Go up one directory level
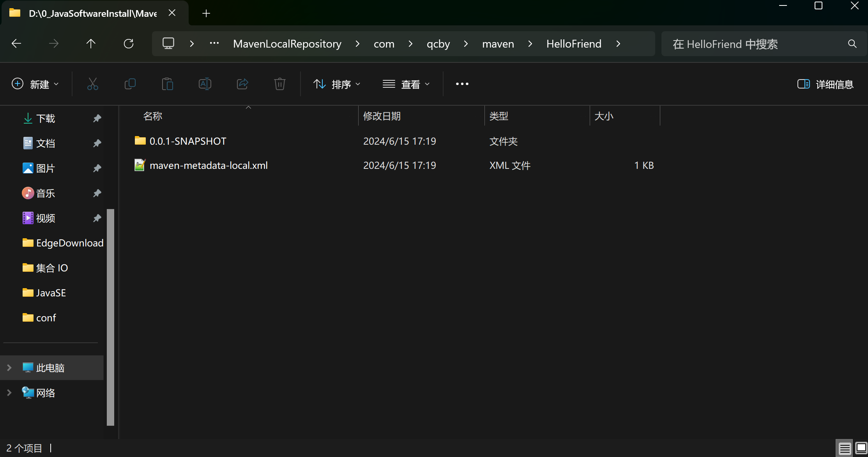The width and height of the screenshot is (868, 457). pyautogui.click(x=91, y=44)
